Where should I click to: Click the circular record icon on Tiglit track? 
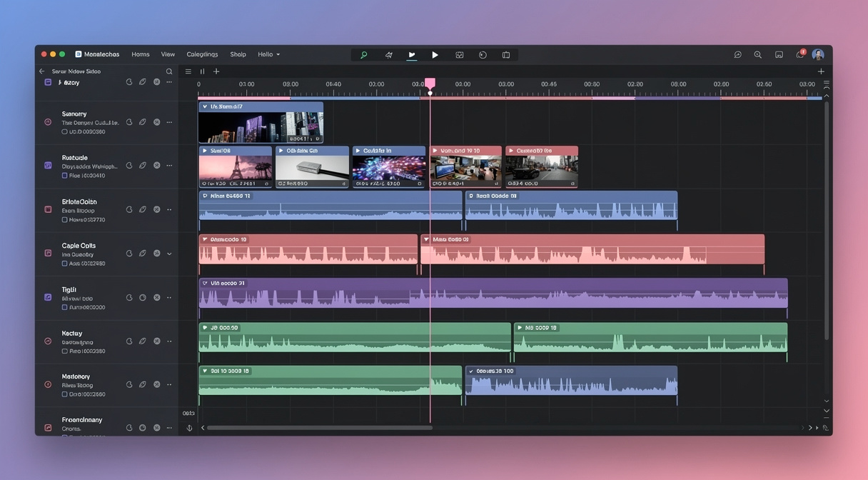143,297
